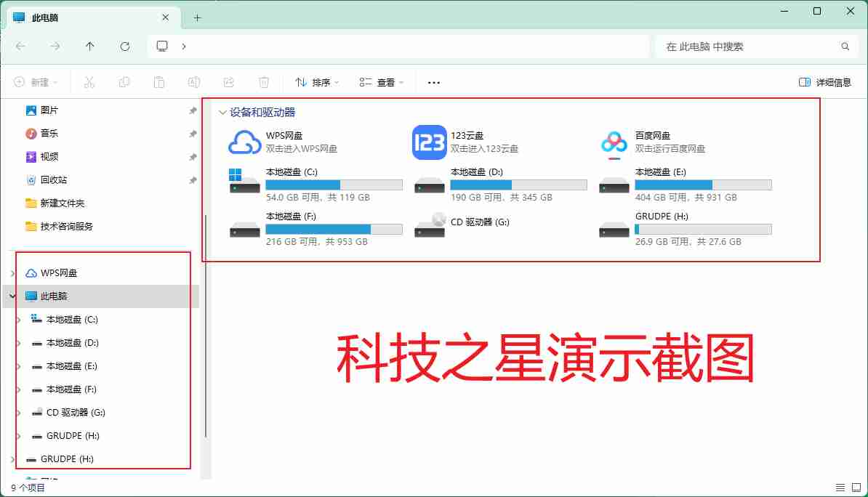Select the Cut icon on the toolbar
Screen dimensions: 868x497
(89, 81)
